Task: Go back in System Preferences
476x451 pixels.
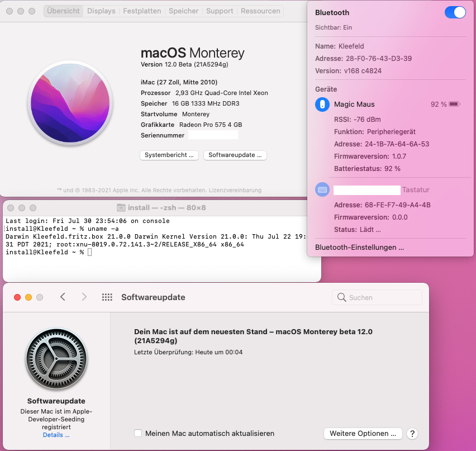Action: pos(63,297)
